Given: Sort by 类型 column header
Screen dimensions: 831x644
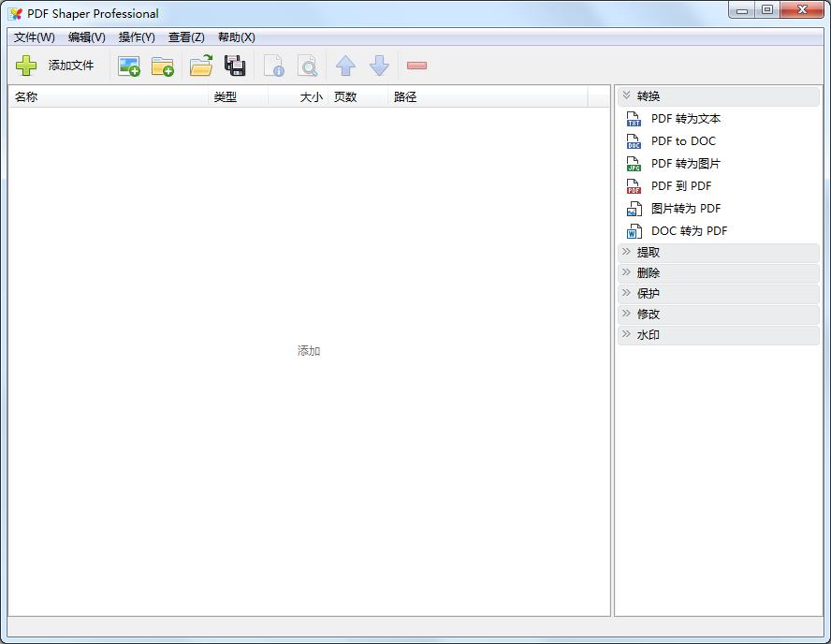Looking at the screenshot, I should pos(238,97).
